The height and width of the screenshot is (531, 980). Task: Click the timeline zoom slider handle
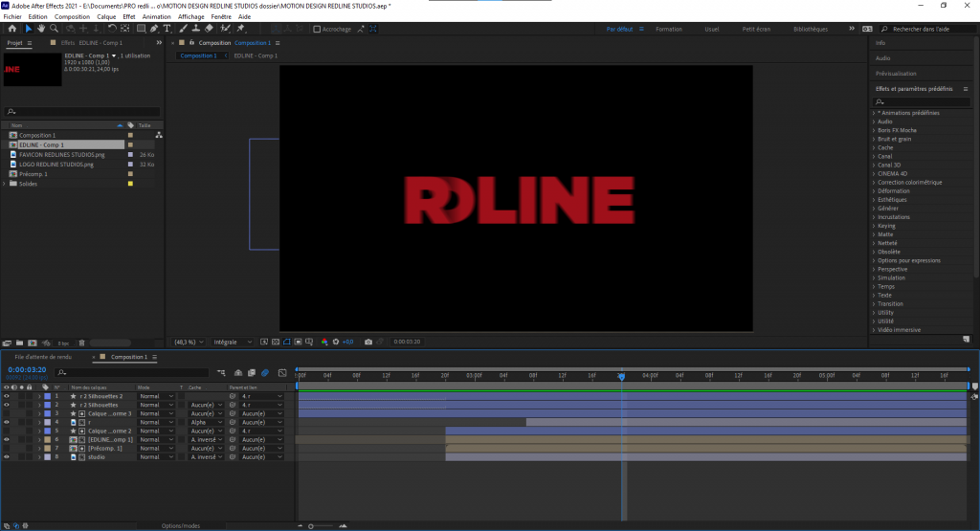point(311,526)
